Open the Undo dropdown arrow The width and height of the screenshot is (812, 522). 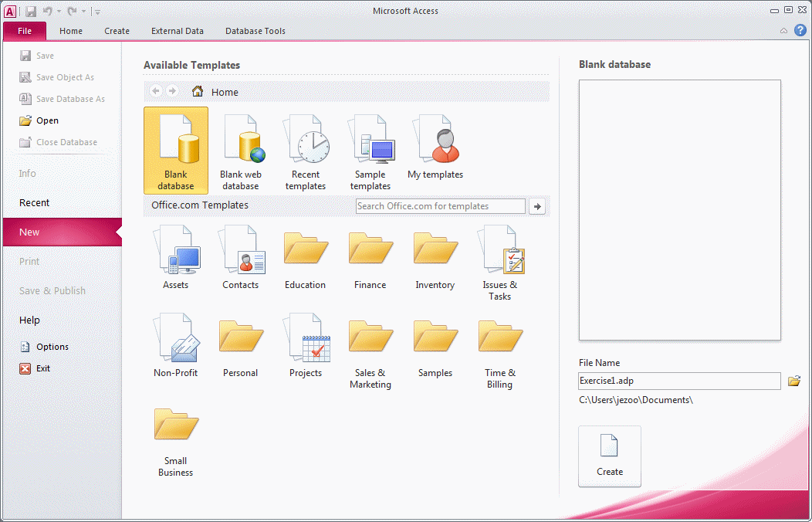59,12
